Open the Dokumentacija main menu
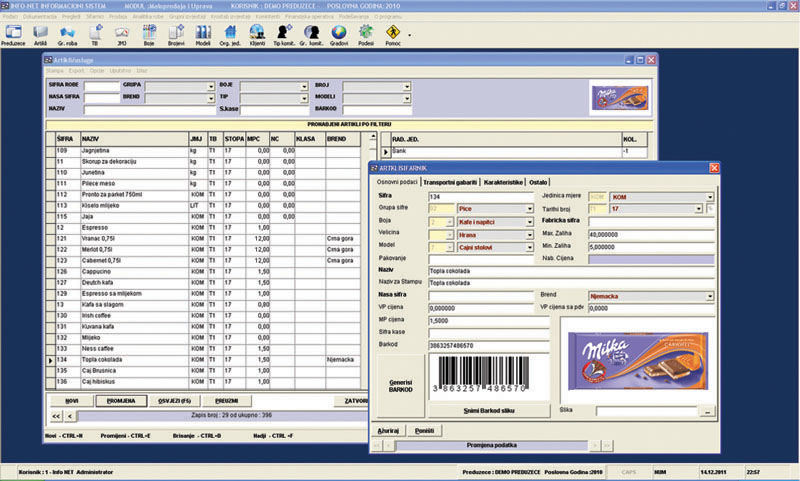 (40, 17)
